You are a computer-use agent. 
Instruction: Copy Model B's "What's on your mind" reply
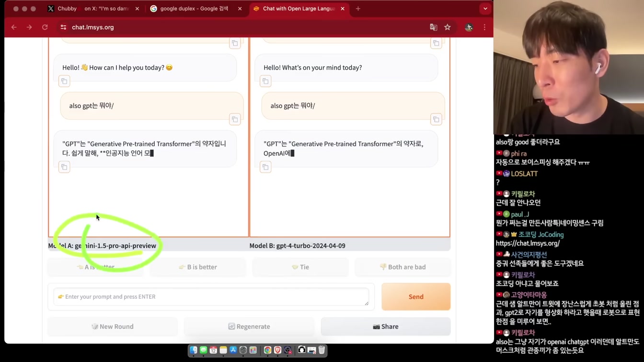tap(265, 81)
